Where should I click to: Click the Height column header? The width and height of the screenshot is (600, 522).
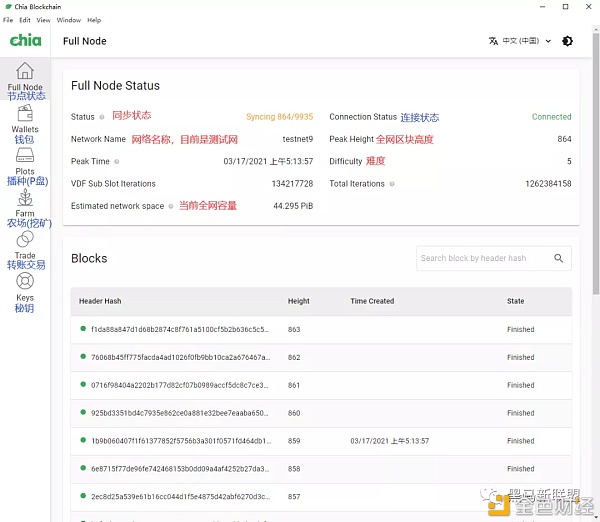tap(298, 301)
